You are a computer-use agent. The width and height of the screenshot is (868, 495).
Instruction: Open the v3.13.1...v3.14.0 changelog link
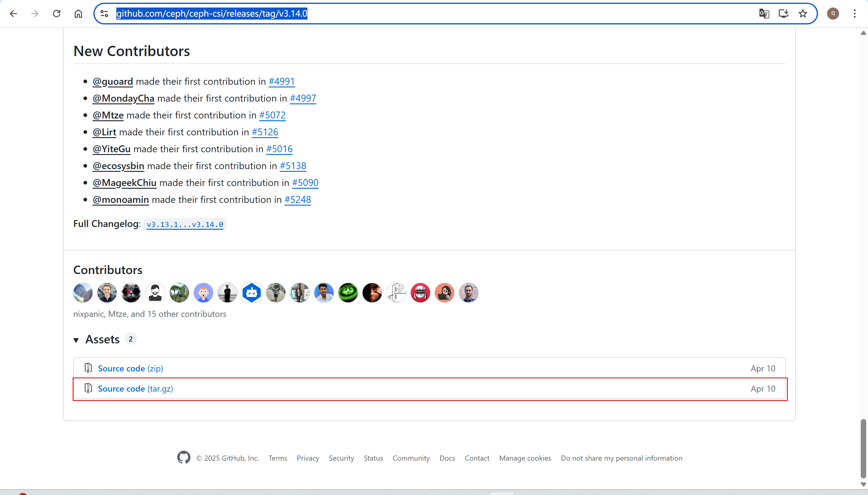point(185,224)
